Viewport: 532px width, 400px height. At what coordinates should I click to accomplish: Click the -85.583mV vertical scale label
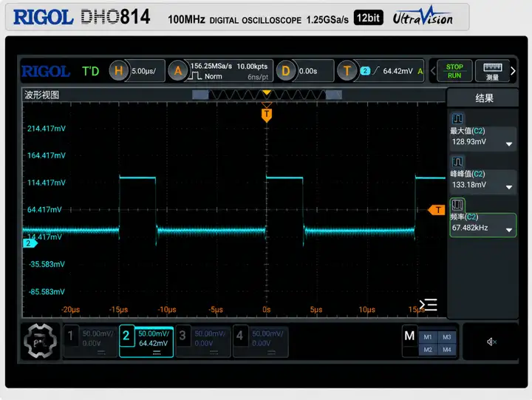(47, 291)
